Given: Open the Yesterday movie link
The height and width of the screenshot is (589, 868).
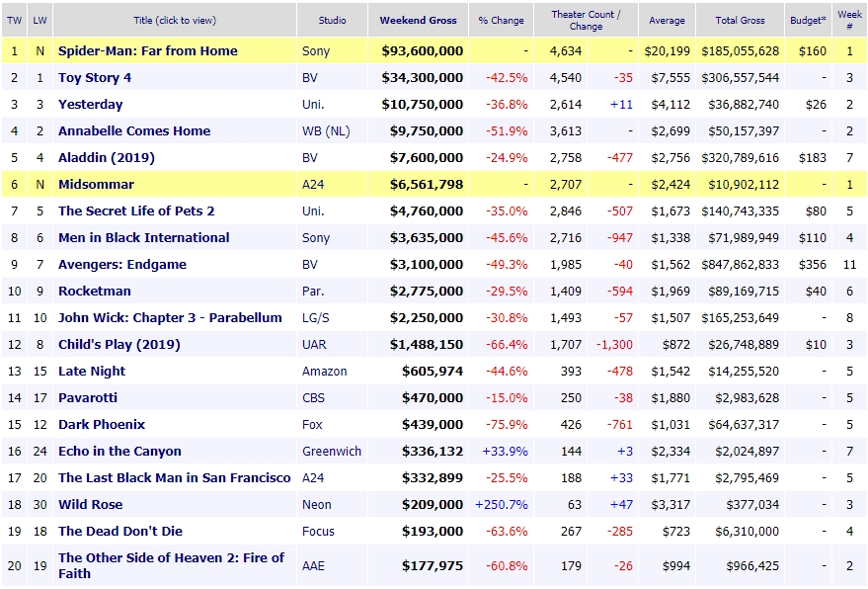Looking at the screenshot, I should (90, 104).
